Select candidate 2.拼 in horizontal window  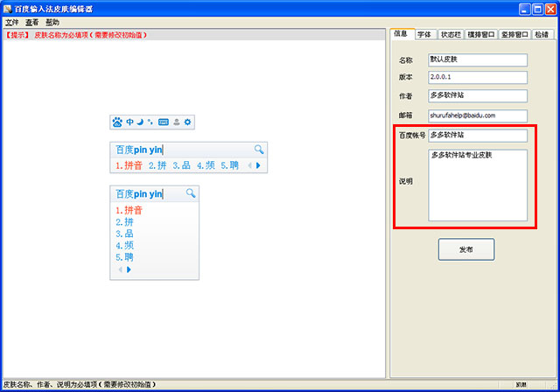pyautogui.click(x=157, y=165)
